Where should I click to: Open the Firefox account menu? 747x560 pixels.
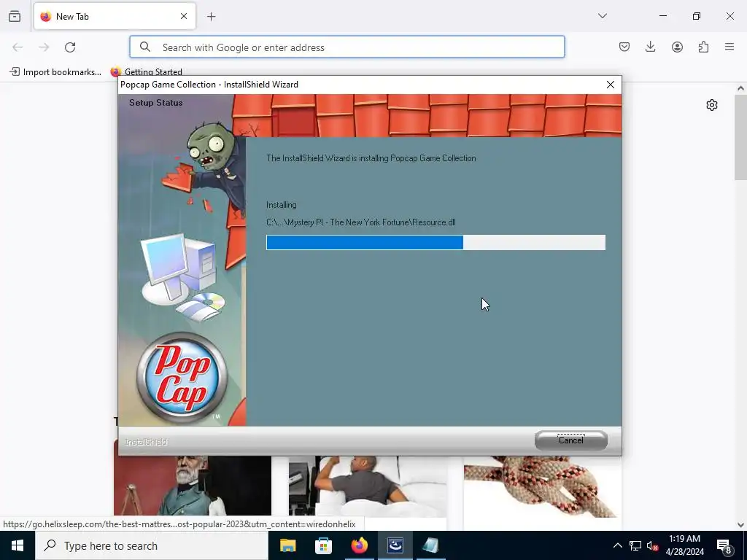677,47
